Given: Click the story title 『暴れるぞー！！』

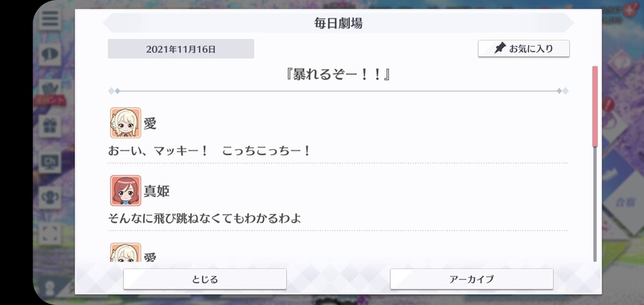Looking at the screenshot, I should click(338, 75).
